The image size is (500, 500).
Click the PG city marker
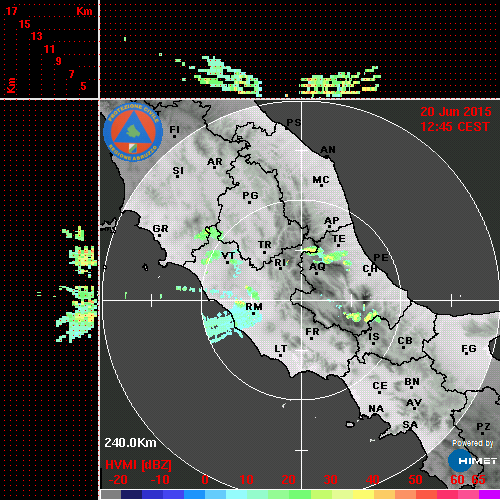(249, 202)
